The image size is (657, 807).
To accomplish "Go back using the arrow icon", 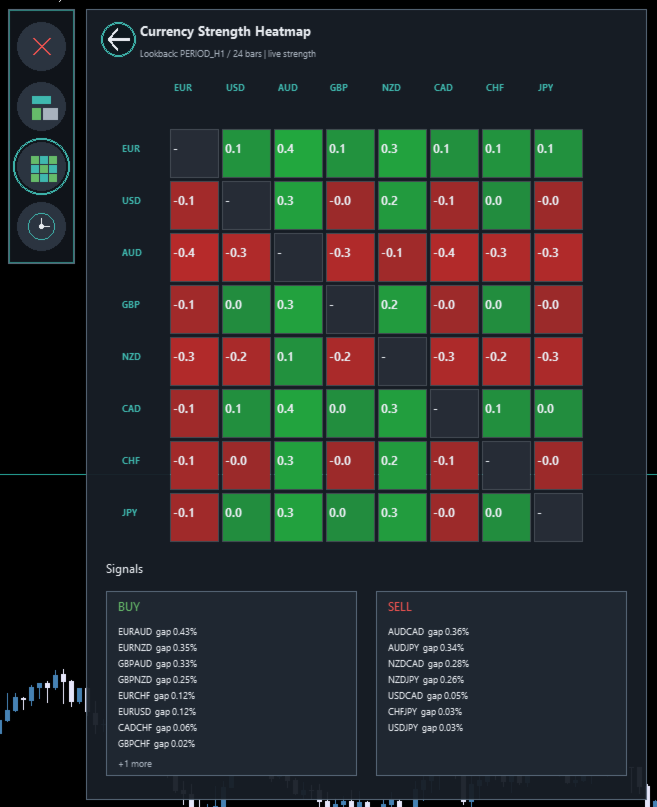I will pos(118,40).
